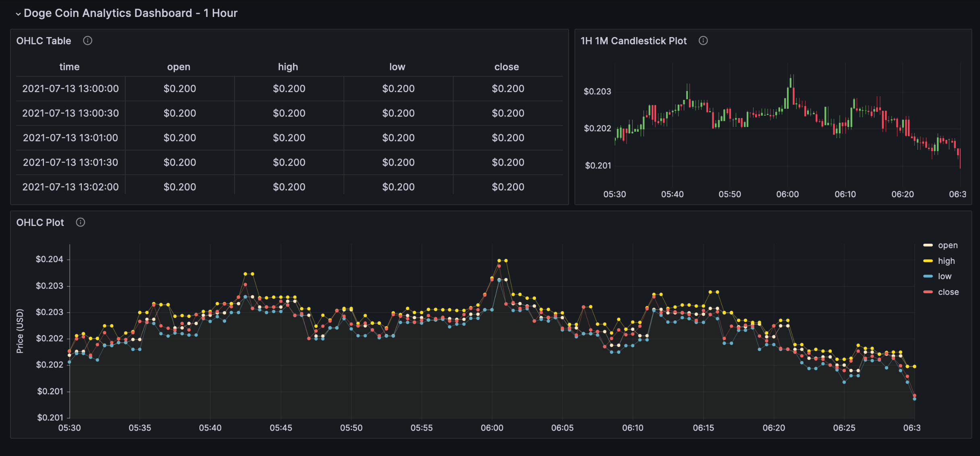
Task: Open the 1H 1M Candlestick Plot info icon
Action: [703, 41]
